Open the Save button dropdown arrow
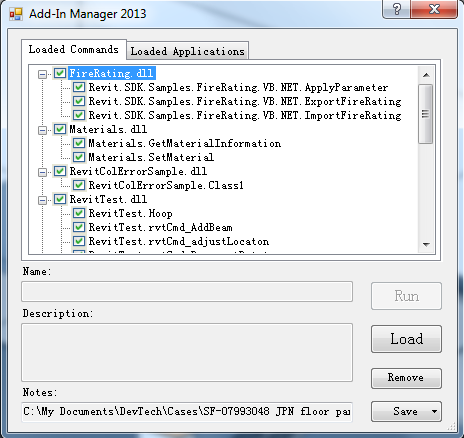 tap(434, 411)
